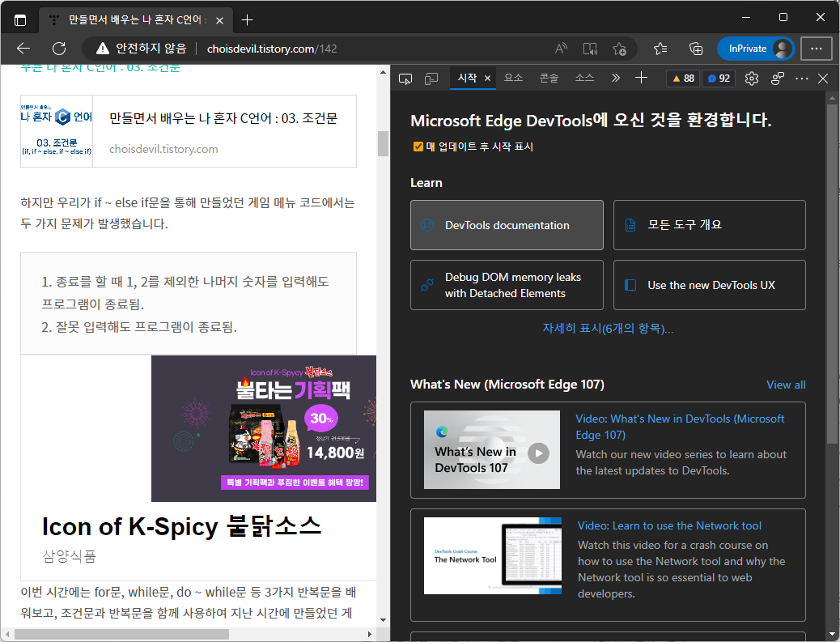Add page to favorites star-plus icon

(619, 49)
